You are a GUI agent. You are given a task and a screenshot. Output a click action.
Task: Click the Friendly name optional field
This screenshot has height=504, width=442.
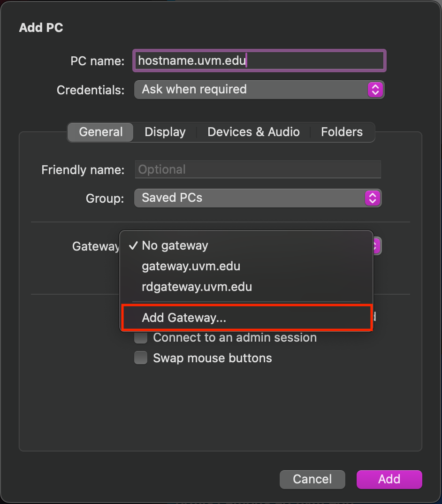point(258,169)
